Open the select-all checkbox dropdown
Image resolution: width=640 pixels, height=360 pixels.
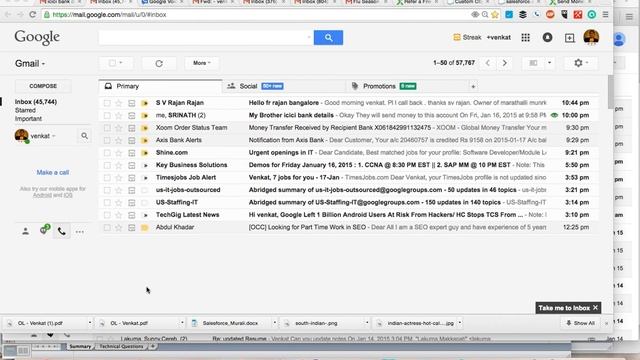click(x=121, y=63)
